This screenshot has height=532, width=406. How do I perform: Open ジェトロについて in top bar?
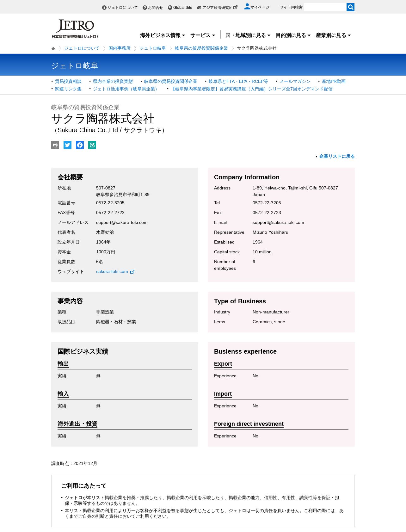pos(123,8)
